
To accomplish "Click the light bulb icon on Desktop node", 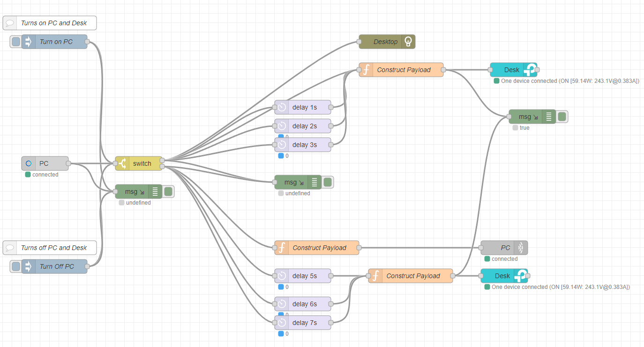I will [409, 42].
